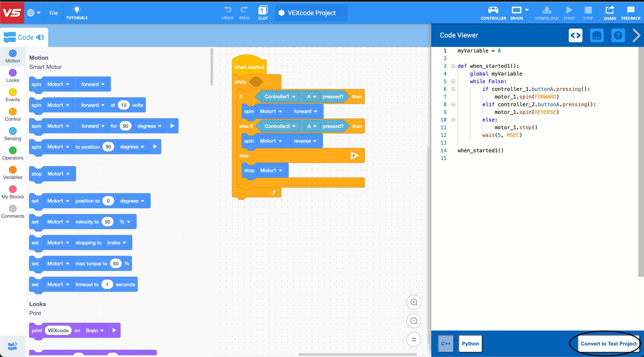Open the Brain dropdown in print block
644x357 pixels.
(95, 330)
